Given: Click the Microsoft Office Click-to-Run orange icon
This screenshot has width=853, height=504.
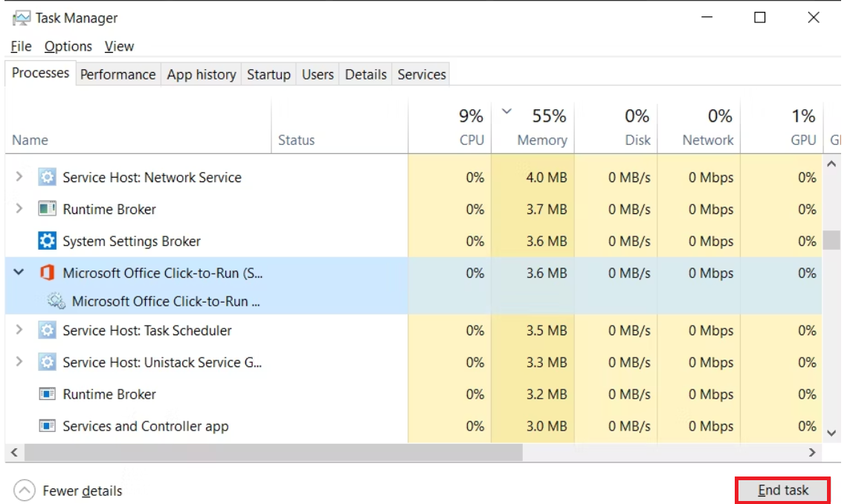Looking at the screenshot, I should 48,272.
